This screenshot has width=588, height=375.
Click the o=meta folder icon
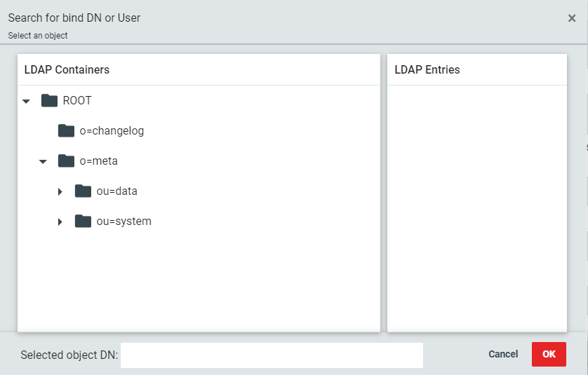[x=66, y=161]
